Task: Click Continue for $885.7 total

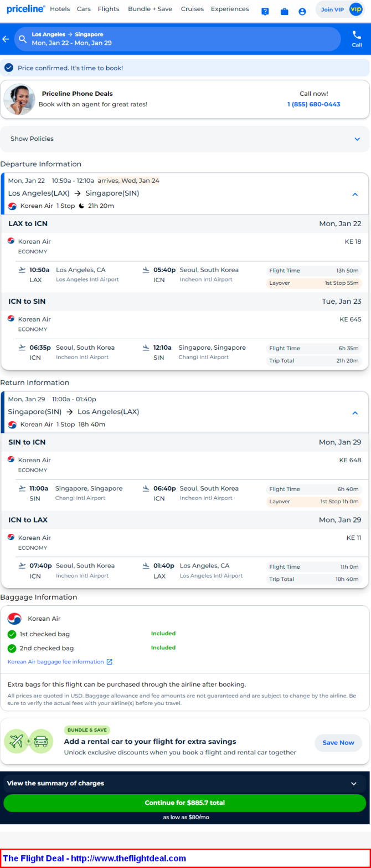Action: tap(185, 803)
